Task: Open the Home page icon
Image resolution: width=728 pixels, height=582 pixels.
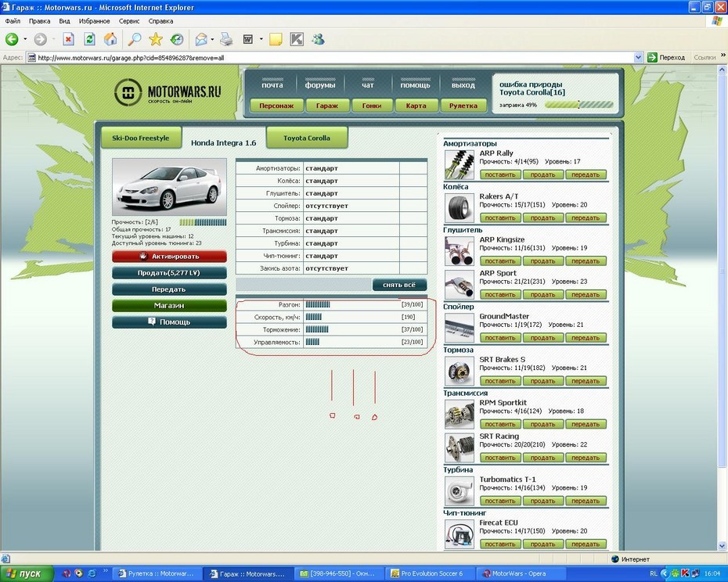Action: [x=110, y=39]
